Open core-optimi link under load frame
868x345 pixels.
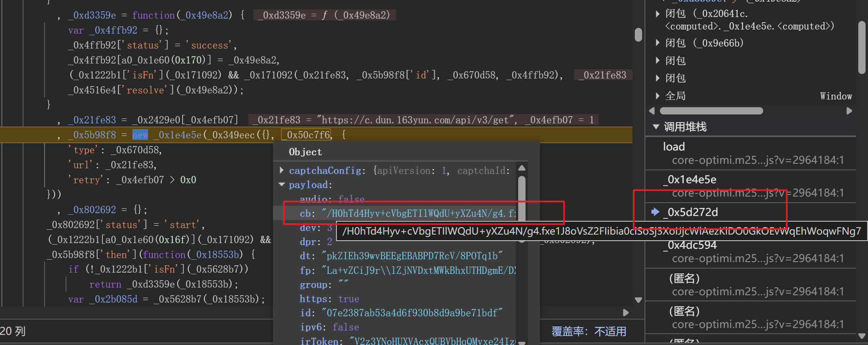[758, 161]
